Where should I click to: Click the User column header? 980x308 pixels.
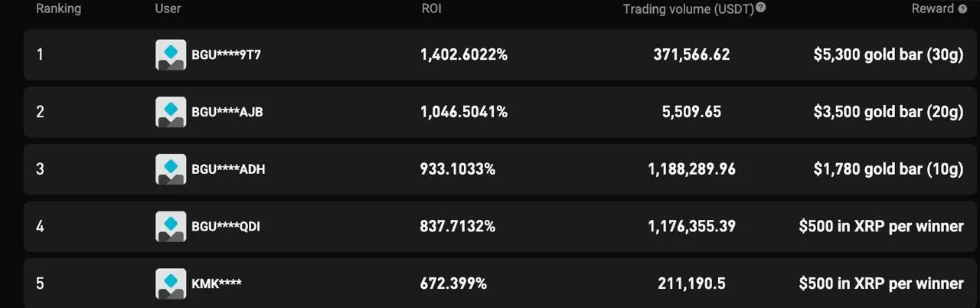tap(168, 9)
